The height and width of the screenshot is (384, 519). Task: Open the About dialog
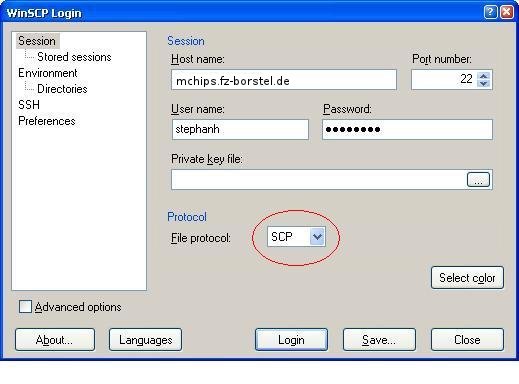[x=55, y=340]
